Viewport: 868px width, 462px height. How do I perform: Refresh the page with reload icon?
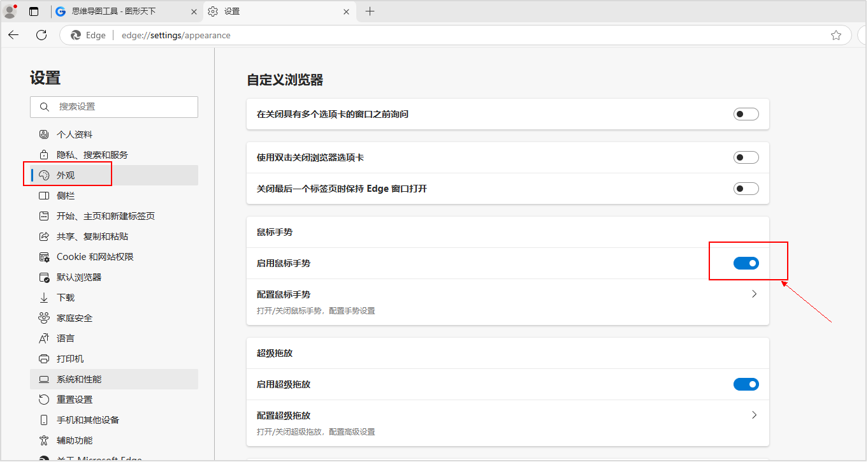41,35
